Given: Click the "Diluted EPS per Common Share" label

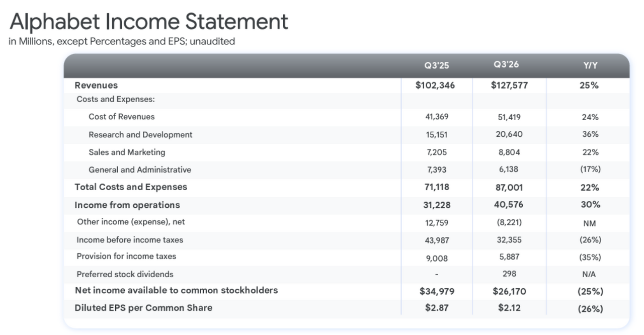Looking at the screenshot, I should [x=143, y=308].
